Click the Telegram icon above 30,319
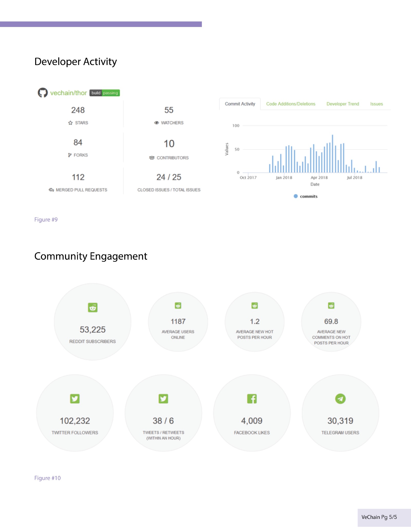Screen dimensions: 411x532 340,399
